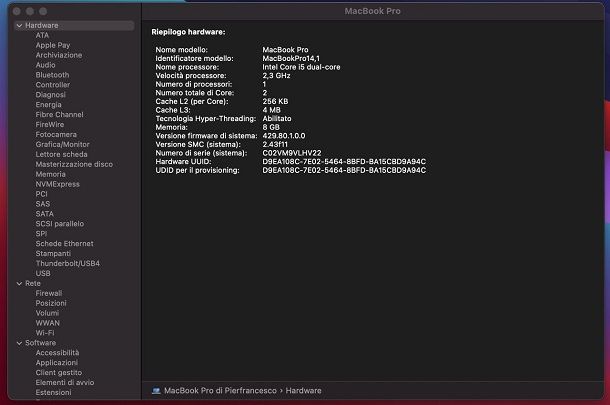Open Diagnosi in the sidebar
The height and width of the screenshot is (405, 610).
coord(51,95)
